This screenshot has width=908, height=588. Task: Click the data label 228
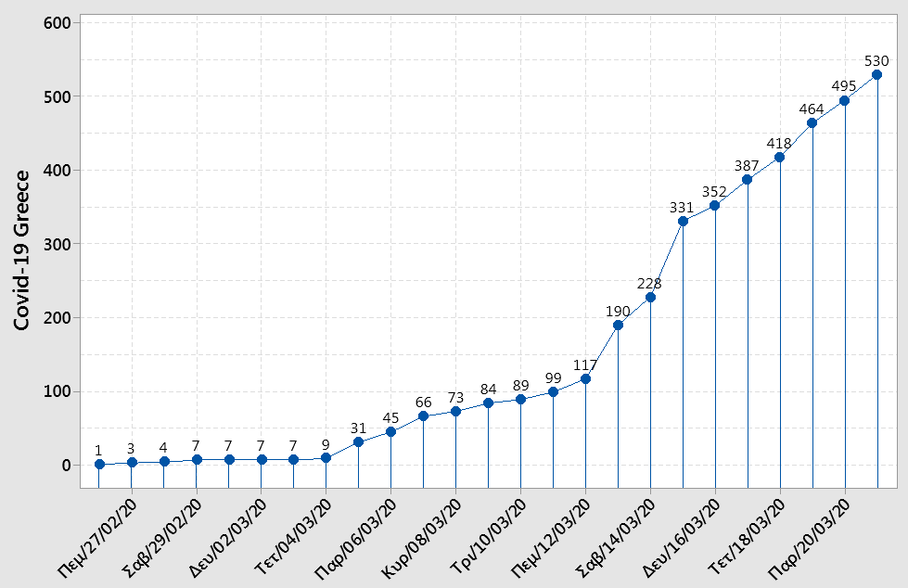[x=649, y=284]
